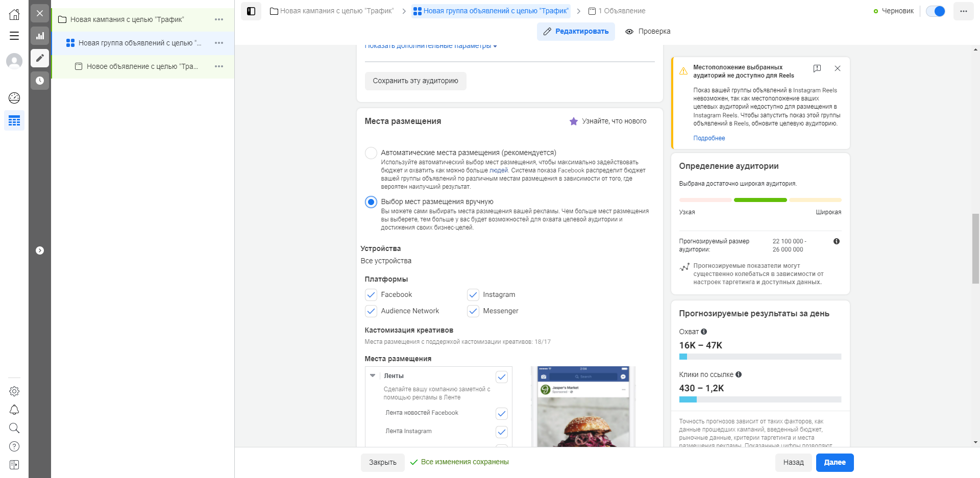
Task: Open the account overview gauge icon
Action: 14,98
